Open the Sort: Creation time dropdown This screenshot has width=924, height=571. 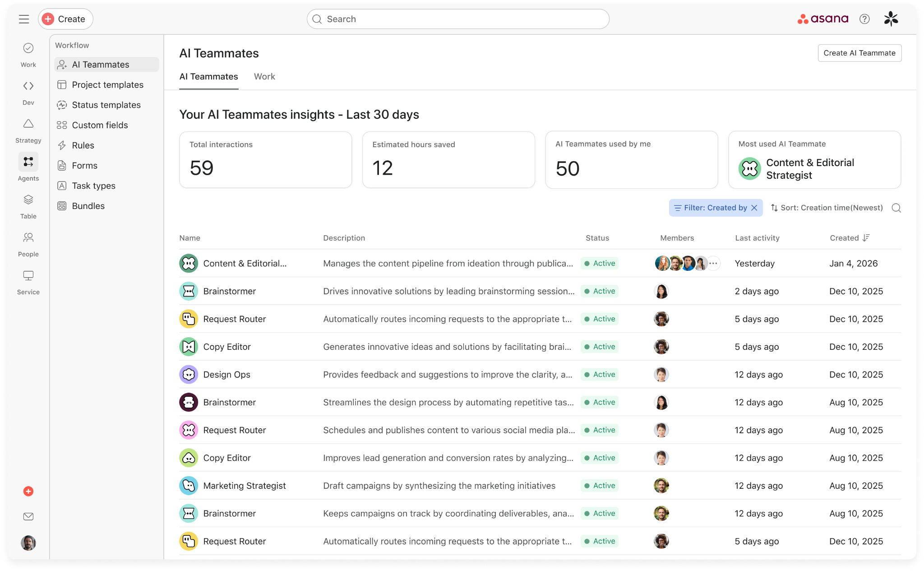click(x=827, y=208)
